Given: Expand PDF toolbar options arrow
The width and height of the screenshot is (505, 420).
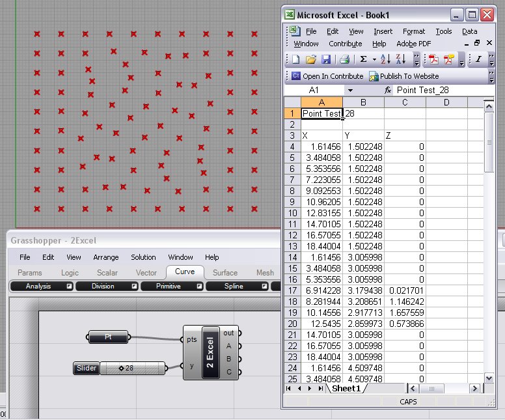Looking at the screenshot, I should pyautogui.click(x=461, y=59).
